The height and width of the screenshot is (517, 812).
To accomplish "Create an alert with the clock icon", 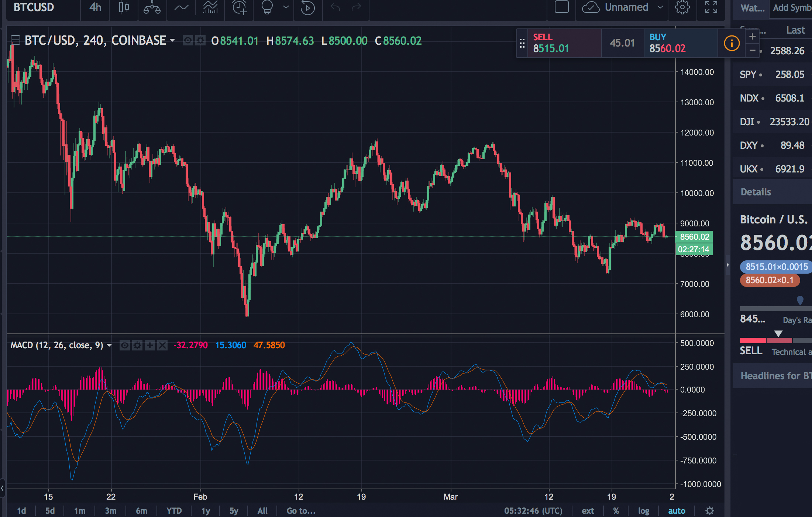I will click(x=239, y=7).
